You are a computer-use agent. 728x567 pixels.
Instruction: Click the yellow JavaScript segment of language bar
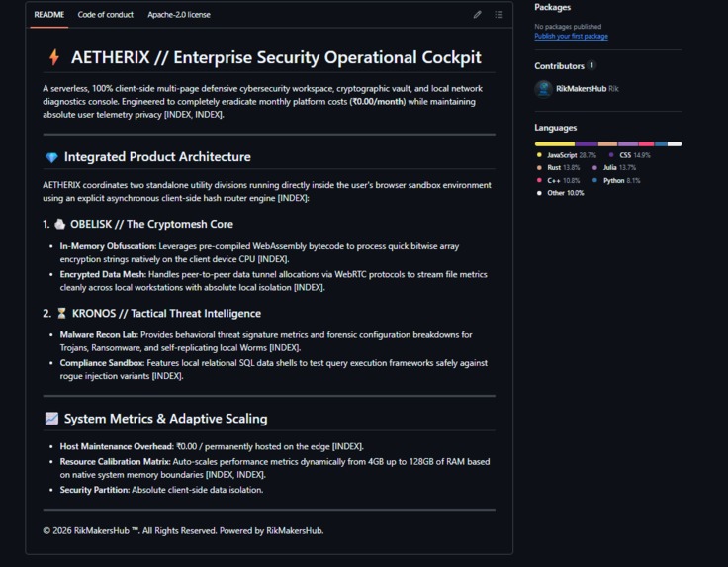(555, 143)
